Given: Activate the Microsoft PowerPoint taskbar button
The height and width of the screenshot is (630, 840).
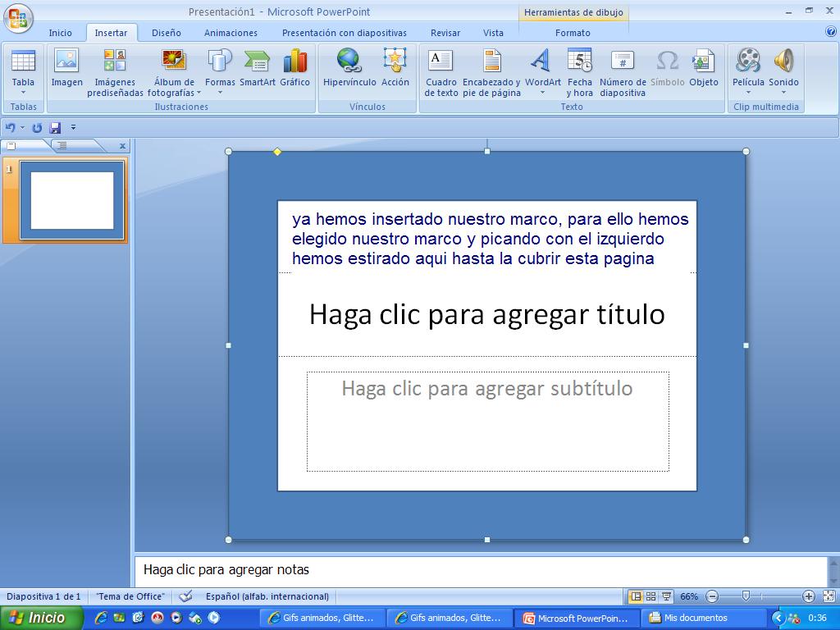Looking at the screenshot, I should pyautogui.click(x=577, y=618).
